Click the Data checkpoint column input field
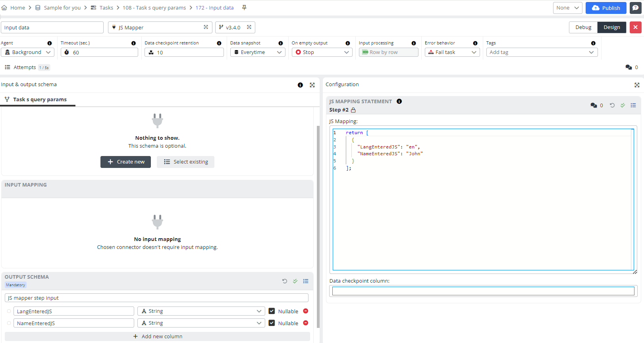Screen dimensions: 644x343 (x=483, y=291)
